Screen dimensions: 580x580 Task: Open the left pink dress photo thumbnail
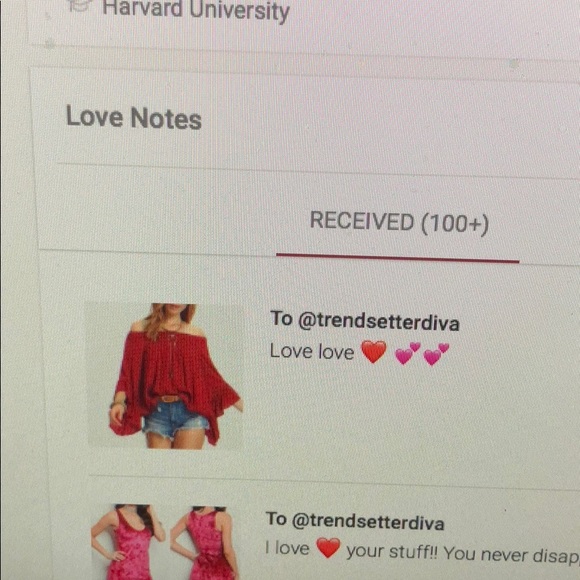coord(128,542)
